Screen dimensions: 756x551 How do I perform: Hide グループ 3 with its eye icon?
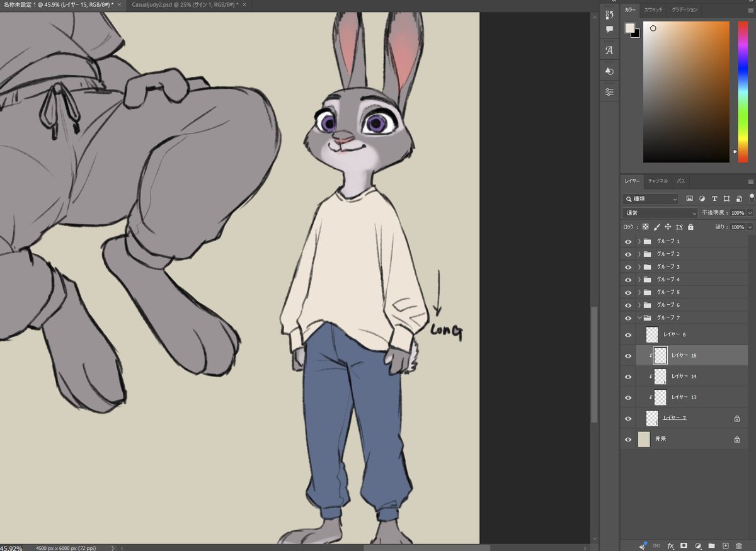click(x=627, y=267)
